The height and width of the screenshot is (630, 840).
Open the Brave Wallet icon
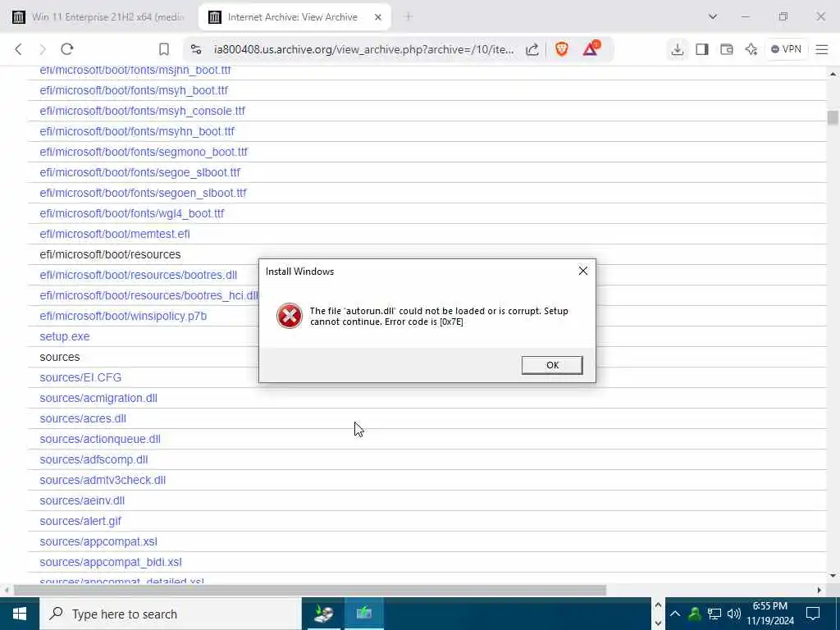click(x=727, y=49)
